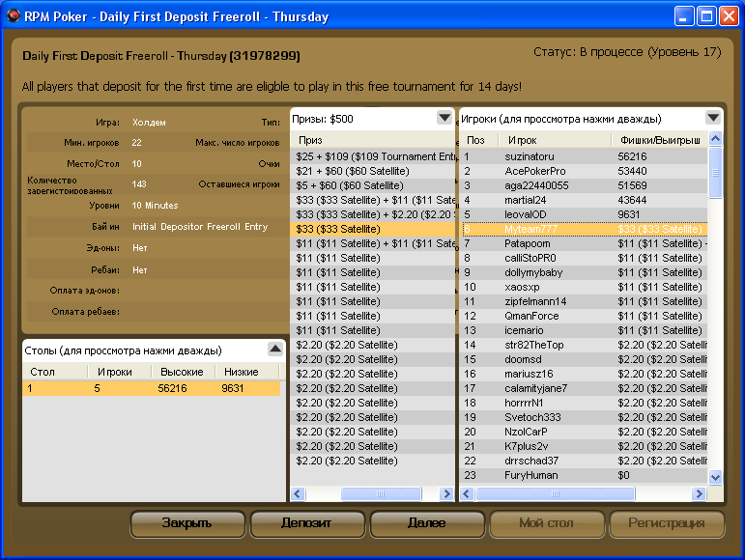
Task: Select player K7plus2v row
Action: point(584,446)
